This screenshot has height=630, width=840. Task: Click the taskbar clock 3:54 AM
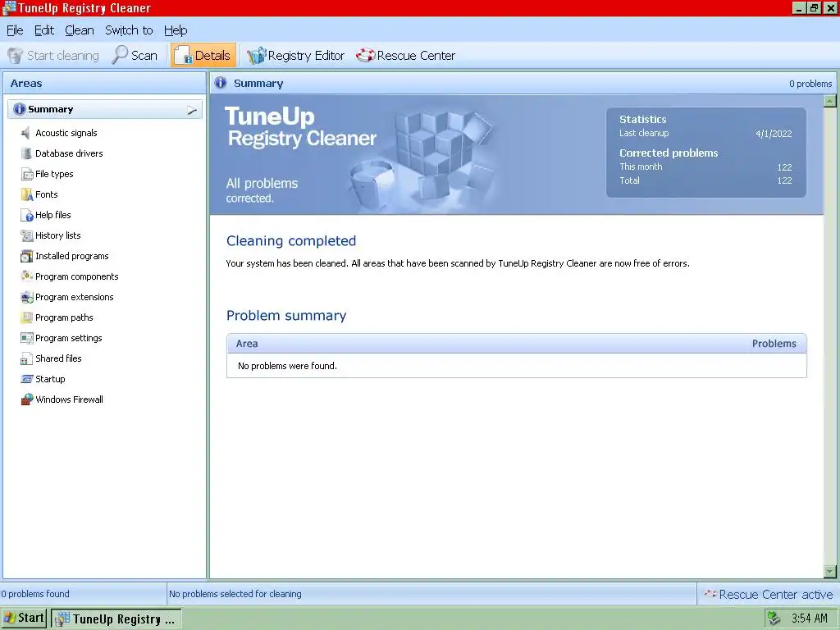pos(810,619)
